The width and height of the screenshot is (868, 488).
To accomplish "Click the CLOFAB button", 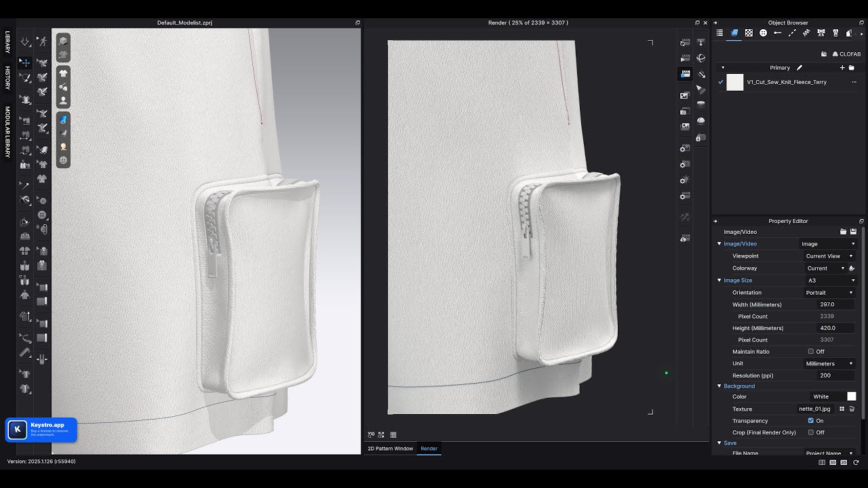I will (x=846, y=54).
